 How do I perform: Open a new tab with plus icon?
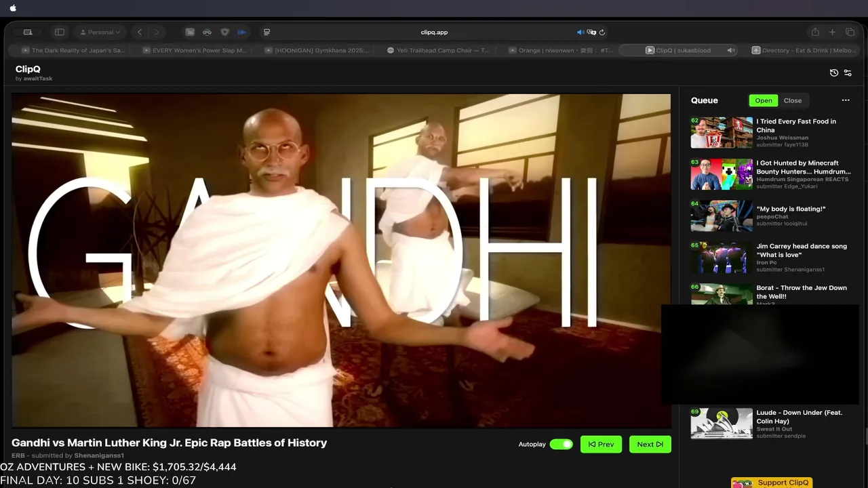(832, 32)
